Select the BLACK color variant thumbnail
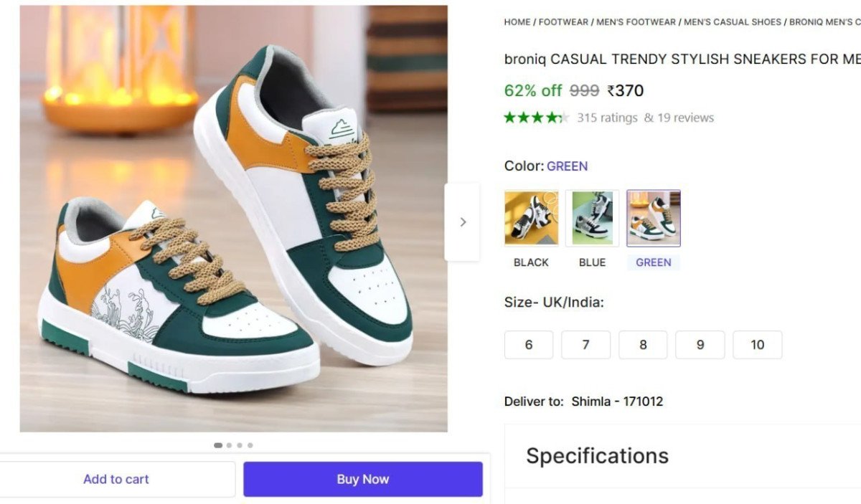This screenshot has width=861, height=504. [531, 217]
